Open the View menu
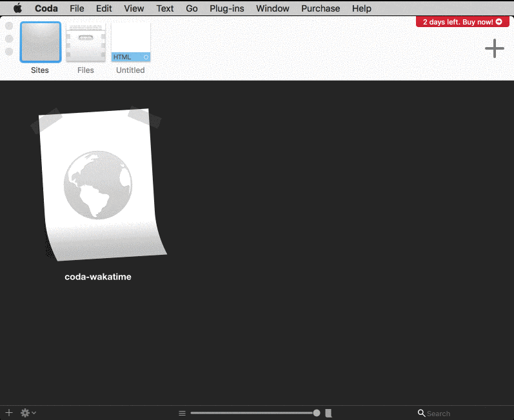 coord(133,8)
